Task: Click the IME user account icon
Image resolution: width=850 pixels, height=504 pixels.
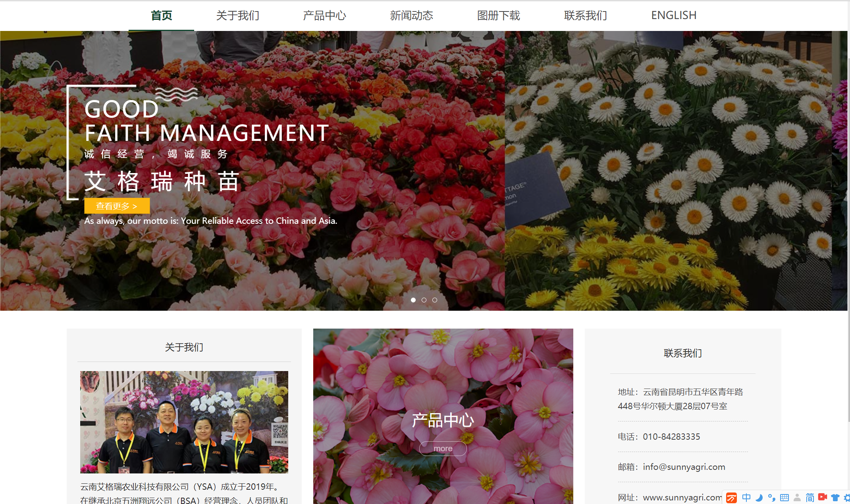Action: coord(797,498)
